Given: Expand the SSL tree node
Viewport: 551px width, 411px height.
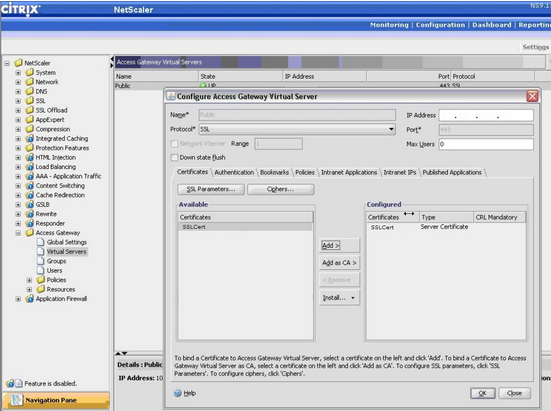Looking at the screenshot, I should click(18, 101).
